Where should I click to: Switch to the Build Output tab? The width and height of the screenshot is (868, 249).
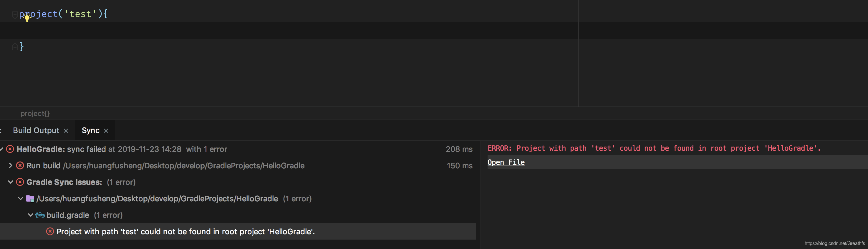click(x=36, y=130)
